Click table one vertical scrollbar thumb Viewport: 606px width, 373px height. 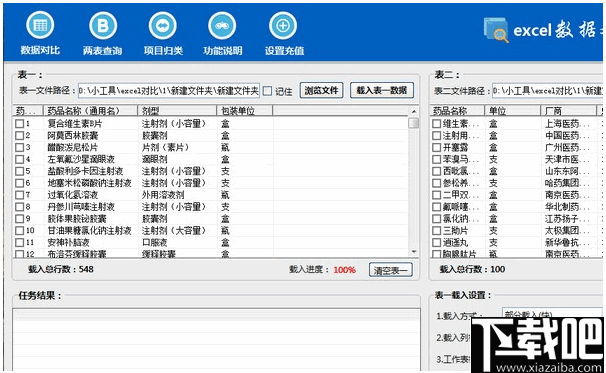(414, 123)
